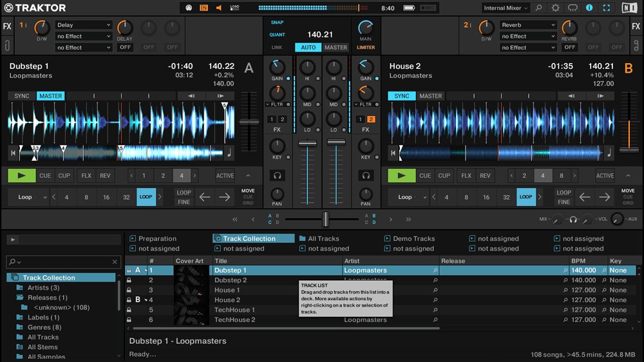The height and width of the screenshot is (362, 644).
Task: Click the headphone cue icon for channel A
Action: (x=278, y=175)
